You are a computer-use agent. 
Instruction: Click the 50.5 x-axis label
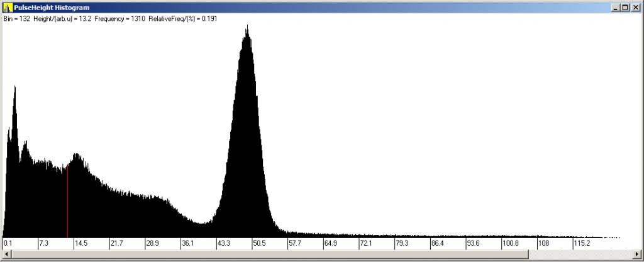pos(259,243)
